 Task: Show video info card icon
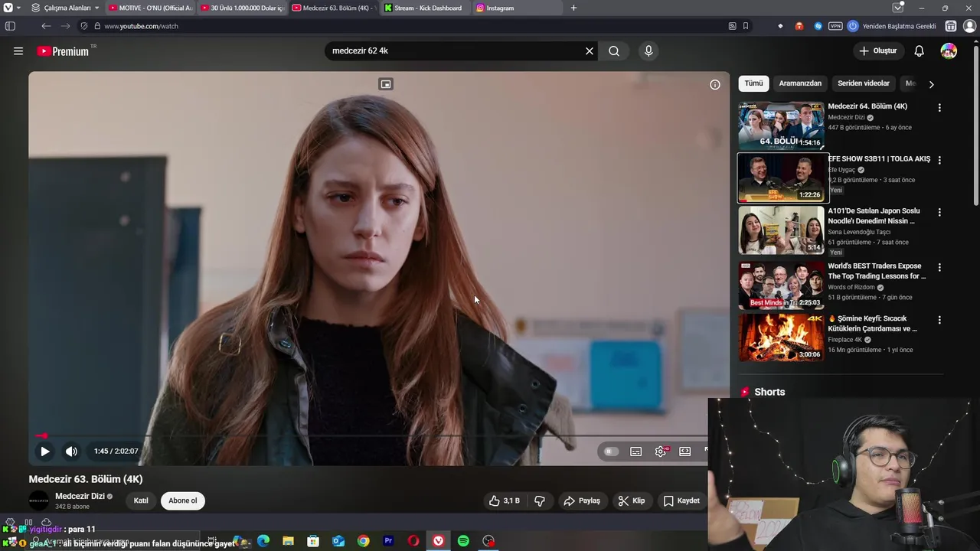point(715,85)
